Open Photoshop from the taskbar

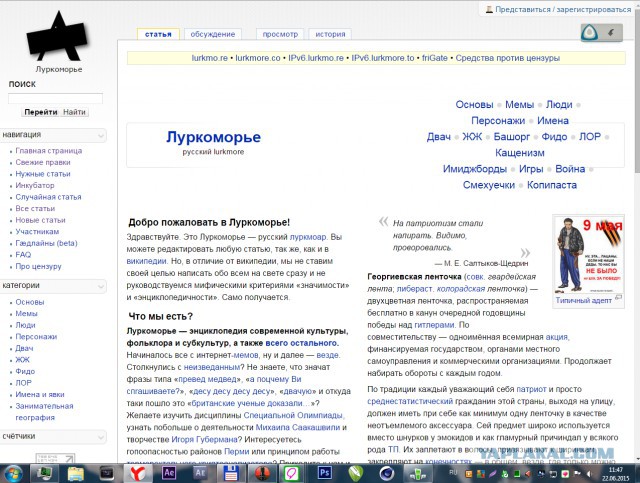[325, 473]
